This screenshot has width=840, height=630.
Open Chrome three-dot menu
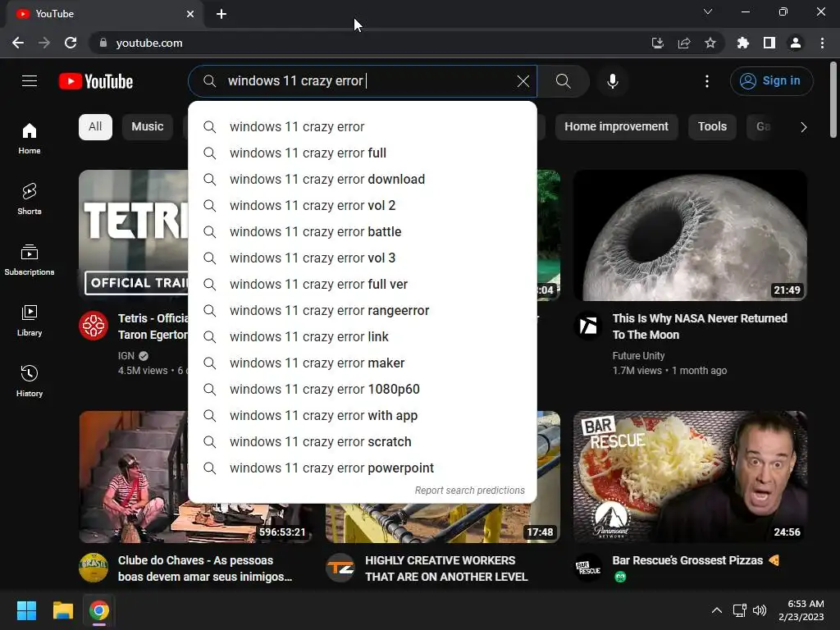point(822,43)
